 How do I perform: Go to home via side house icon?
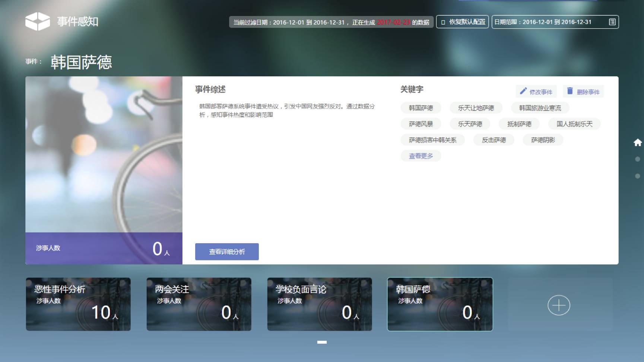point(638,142)
